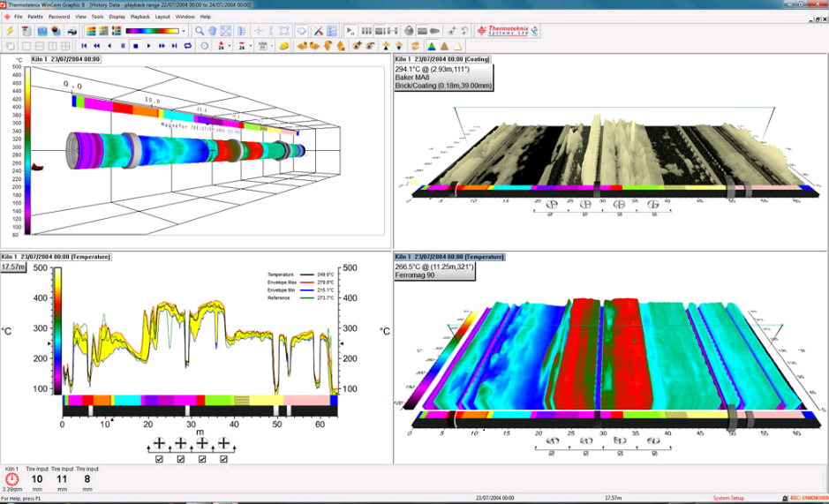The width and height of the screenshot is (829, 504).
Task: Click the Thermoteknix Systems Ltd logo
Action: [507, 31]
